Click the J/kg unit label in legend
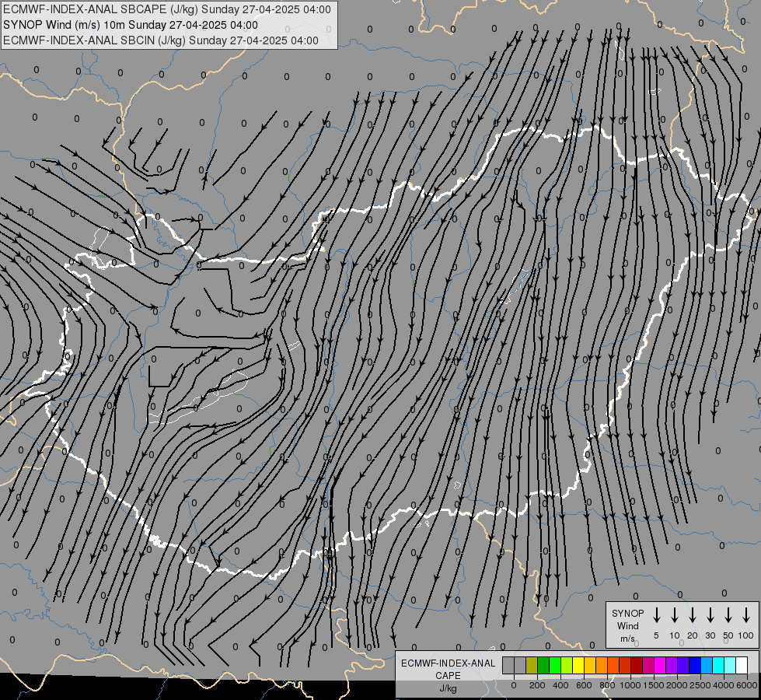This screenshot has height=700, width=761. pos(448,688)
